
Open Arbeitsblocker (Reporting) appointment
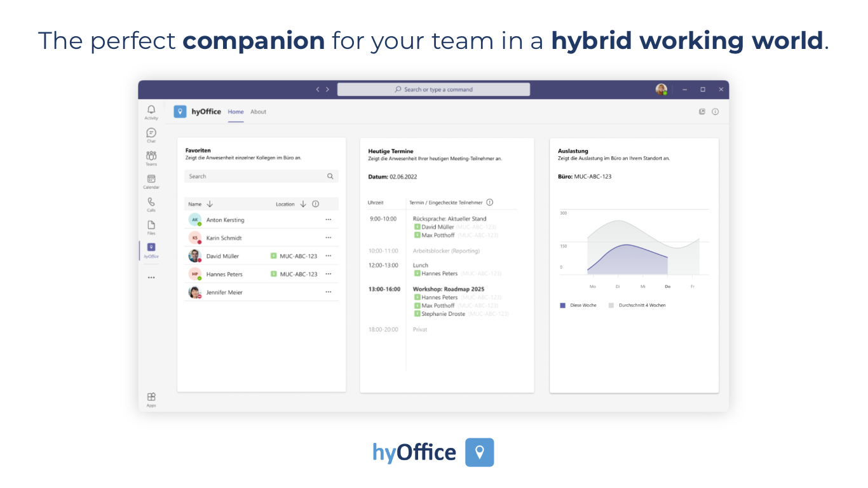pyautogui.click(x=446, y=251)
